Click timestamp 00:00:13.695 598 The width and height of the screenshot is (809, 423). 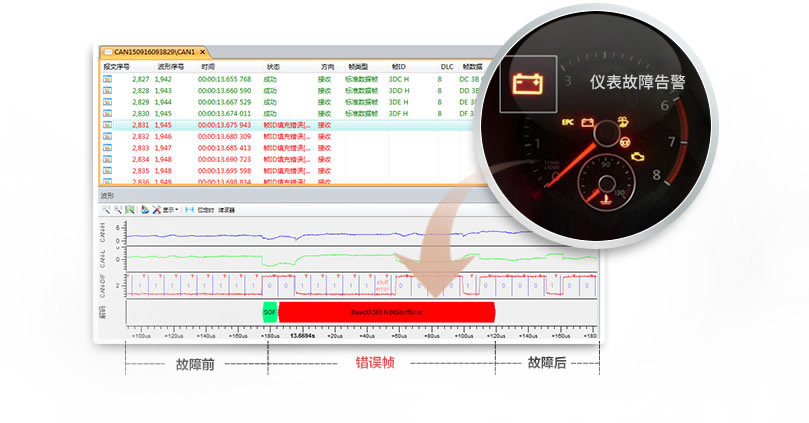(224, 170)
